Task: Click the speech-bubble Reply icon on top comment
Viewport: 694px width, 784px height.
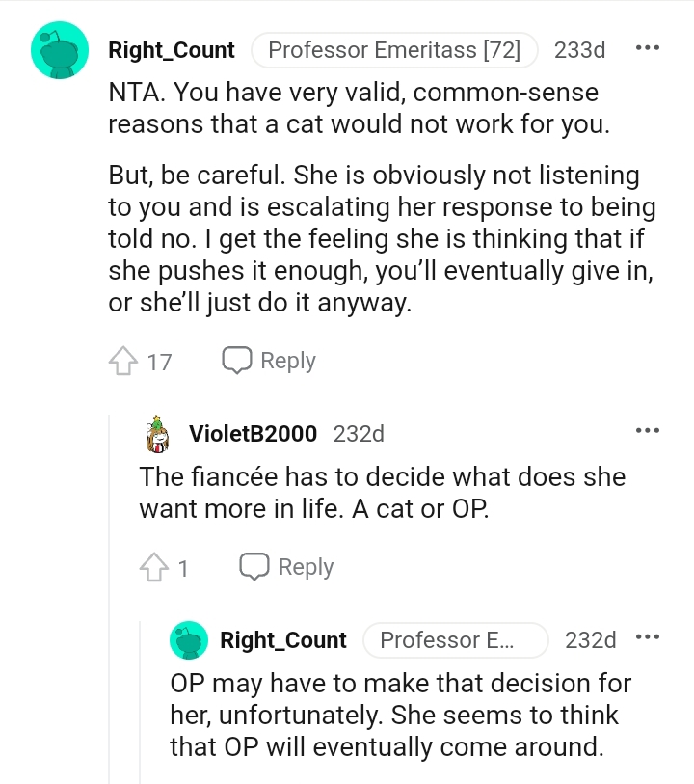Action: pyautogui.click(x=236, y=360)
